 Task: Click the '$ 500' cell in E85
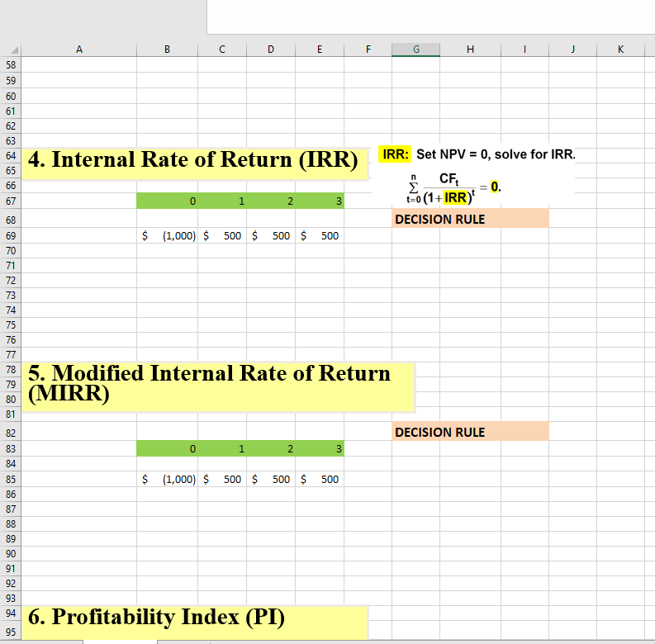tap(320, 480)
